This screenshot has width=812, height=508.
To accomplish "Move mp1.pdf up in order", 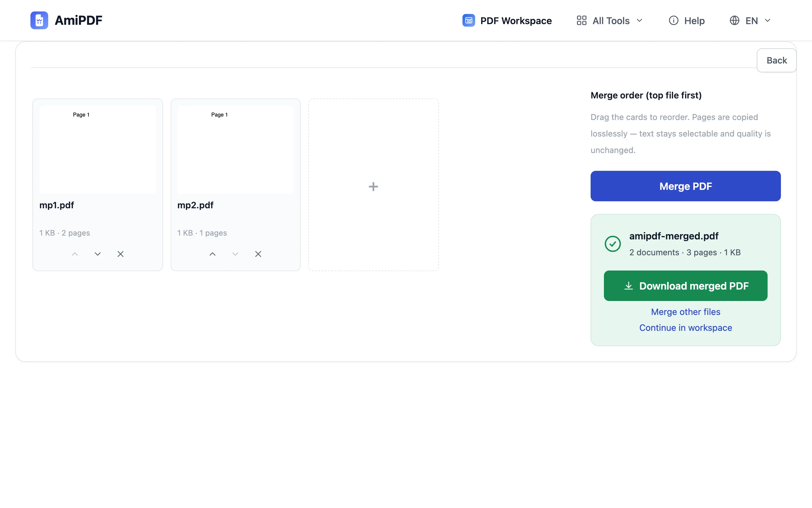I will [75, 254].
